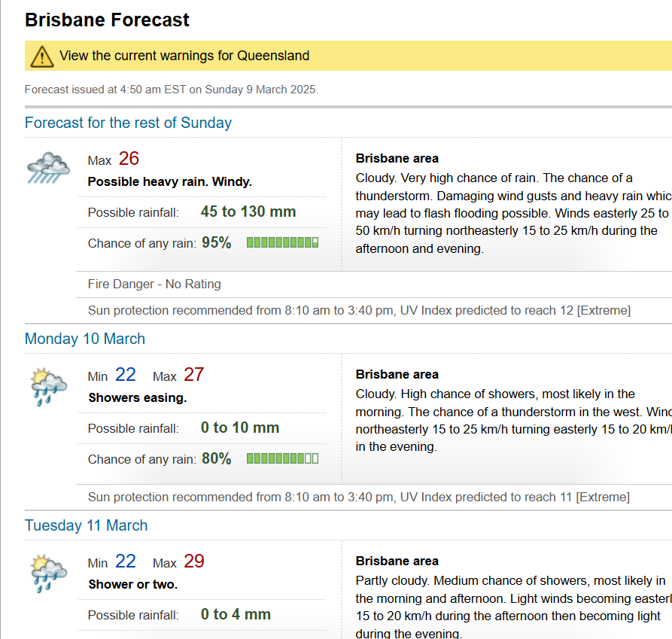
Task: Click Sunday's Brisbane area description heading
Action: point(397,159)
